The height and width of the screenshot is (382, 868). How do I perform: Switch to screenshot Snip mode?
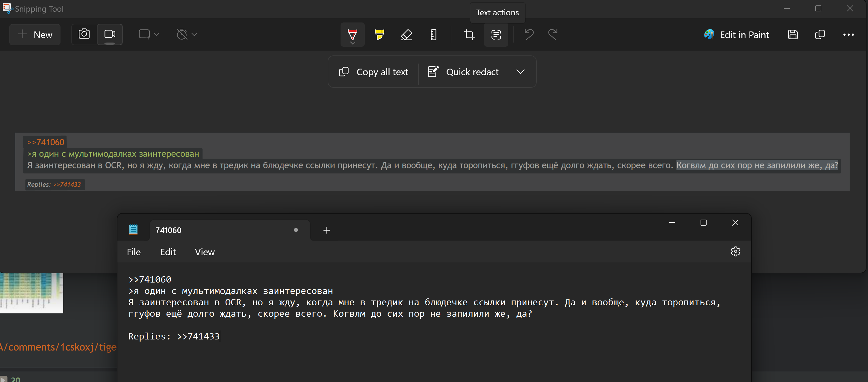coord(84,34)
